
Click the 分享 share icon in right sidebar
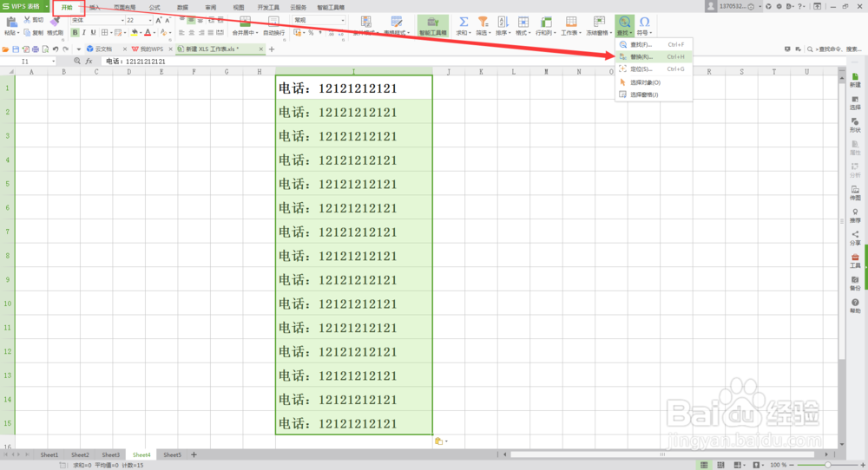[x=855, y=238]
